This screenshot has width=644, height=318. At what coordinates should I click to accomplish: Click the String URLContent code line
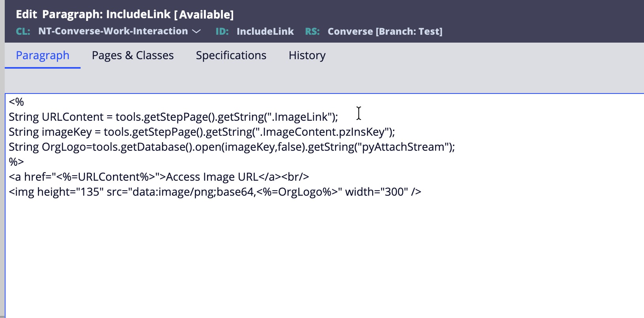173,117
